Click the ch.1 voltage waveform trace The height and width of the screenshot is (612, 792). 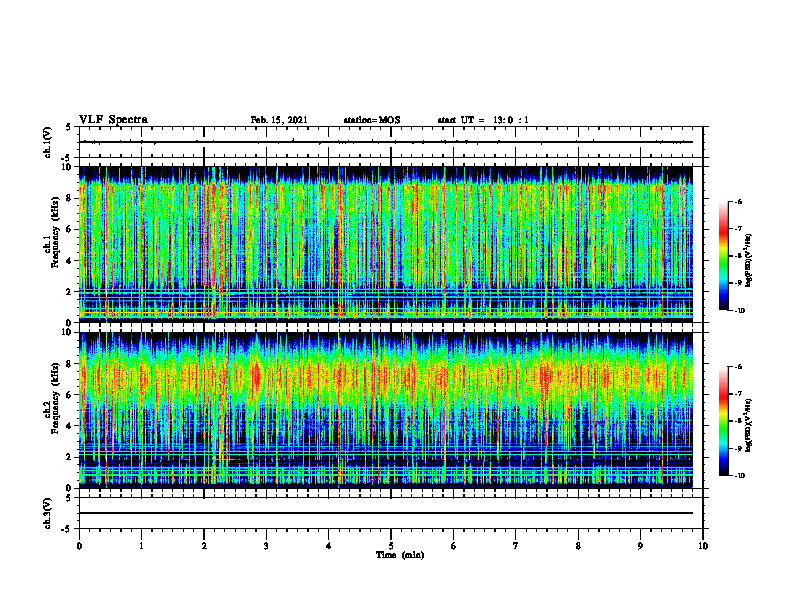click(x=385, y=142)
